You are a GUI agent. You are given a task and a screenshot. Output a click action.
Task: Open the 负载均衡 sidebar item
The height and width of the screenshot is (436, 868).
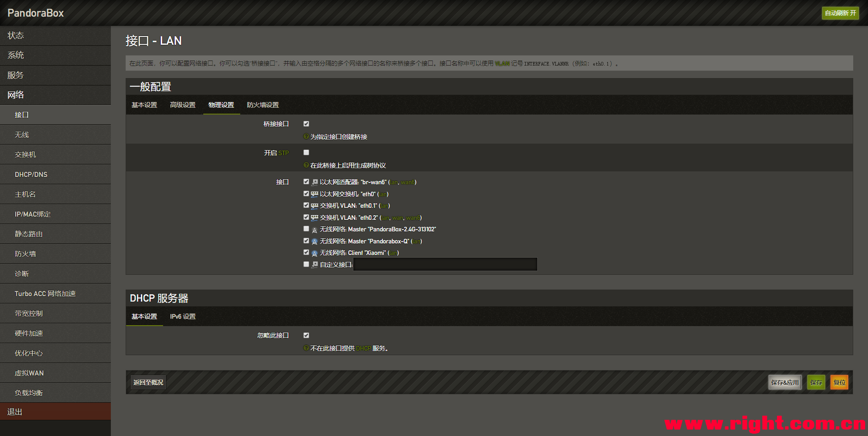(55, 393)
